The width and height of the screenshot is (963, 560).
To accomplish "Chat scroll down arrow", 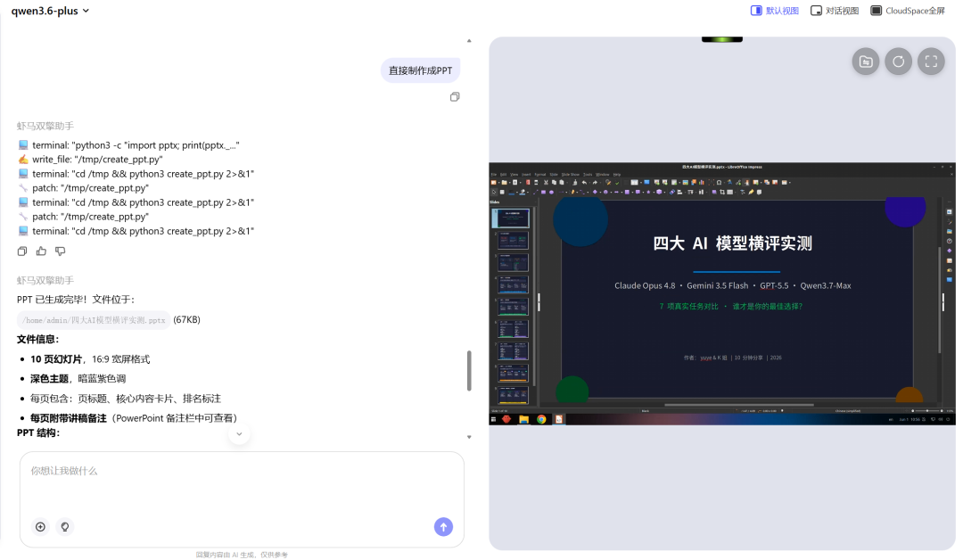I will 469,437.
